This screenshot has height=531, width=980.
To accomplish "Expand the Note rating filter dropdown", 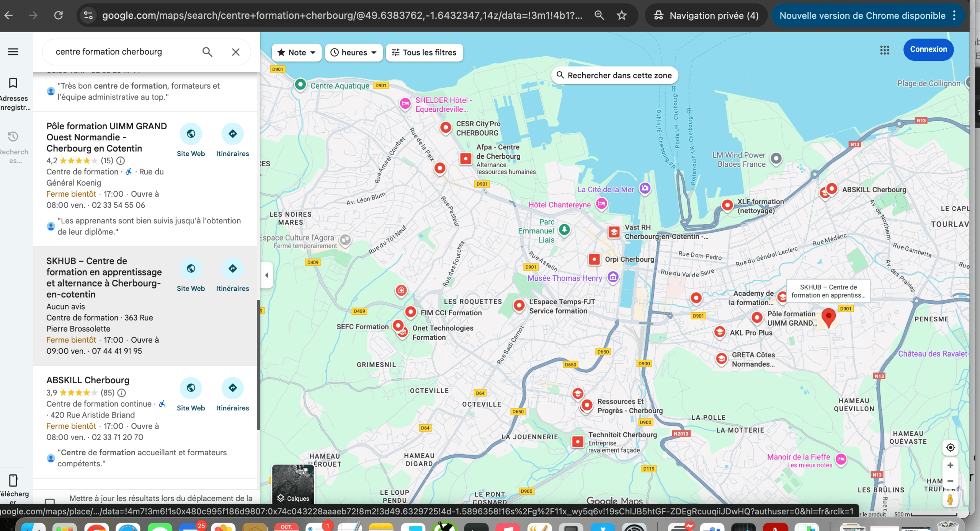I will pos(296,52).
